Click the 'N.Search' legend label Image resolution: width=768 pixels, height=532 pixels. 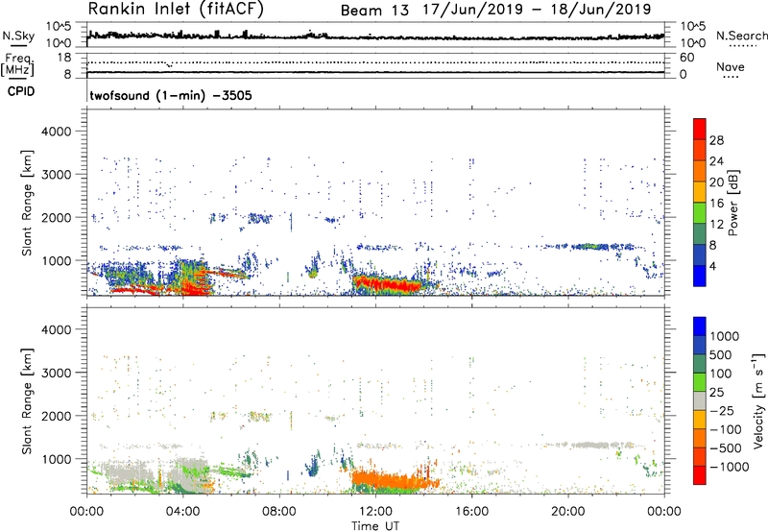pyautogui.click(x=742, y=36)
